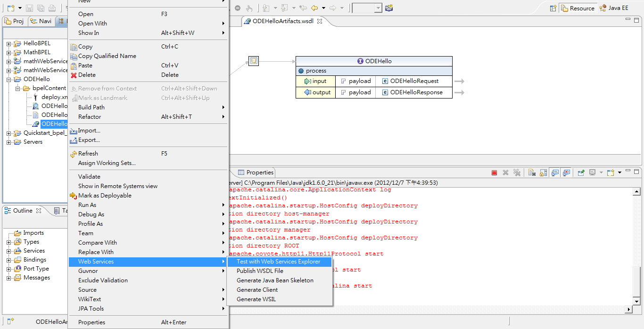The image size is (644, 329).
Task: Click Remove All Terminated Launches icon
Action: click(x=517, y=173)
